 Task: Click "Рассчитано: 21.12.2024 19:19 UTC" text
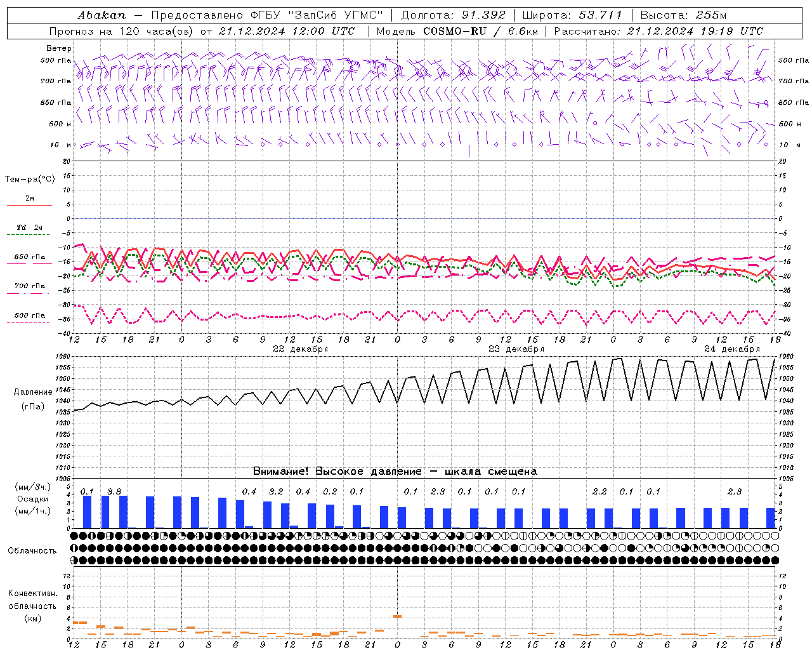[x=658, y=31]
